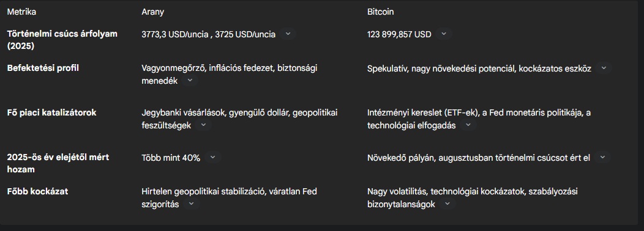Viewport: 644px width, 231px height.
Task: Expand the chevron next to 3725 USD/uncia
Action: coord(288,34)
